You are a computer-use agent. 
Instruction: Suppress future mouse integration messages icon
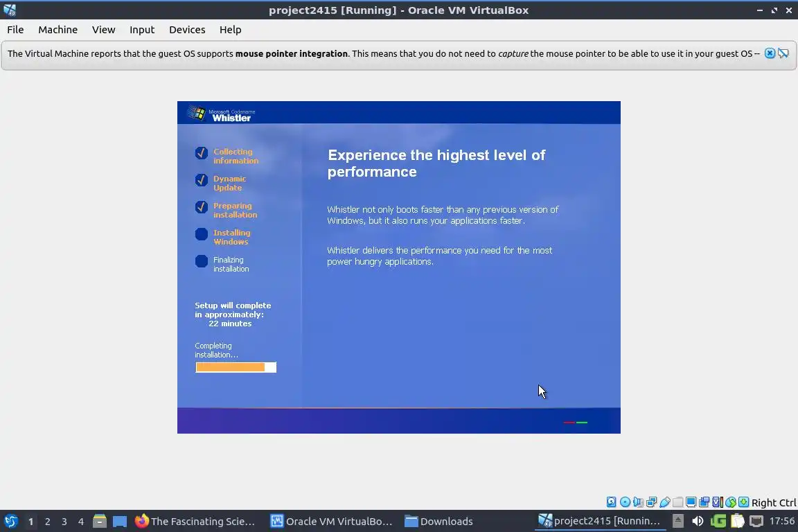coord(783,53)
